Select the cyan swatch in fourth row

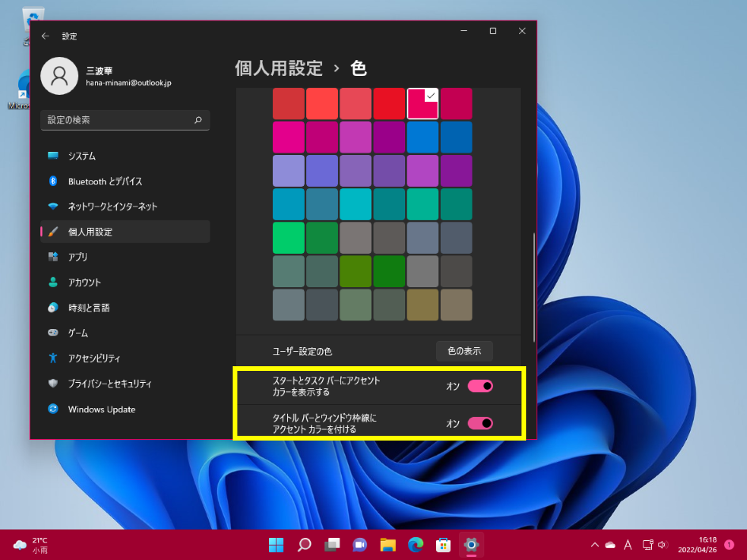pos(355,204)
